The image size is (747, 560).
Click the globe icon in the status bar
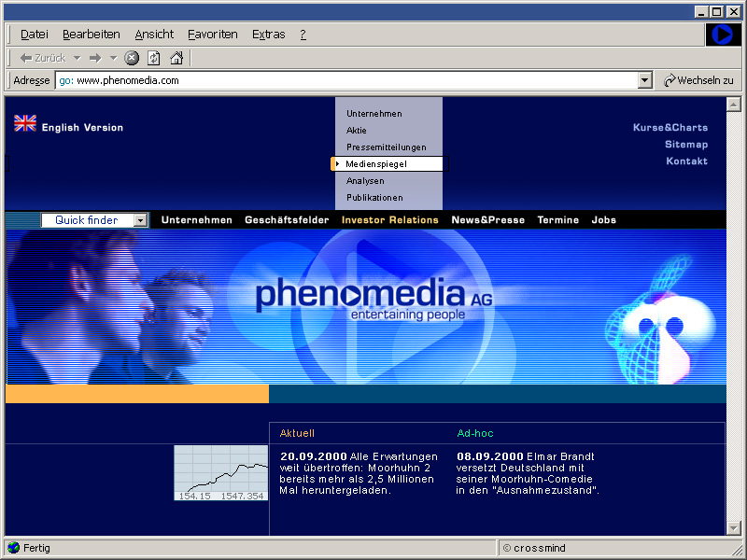pyautogui.click(x=14, y=548)
